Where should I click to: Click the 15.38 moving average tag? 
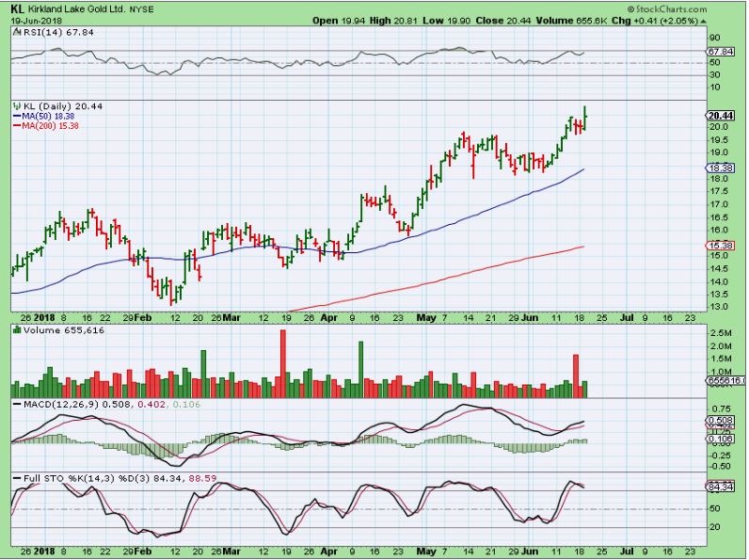pyautogui.click(x=721, y=246)
